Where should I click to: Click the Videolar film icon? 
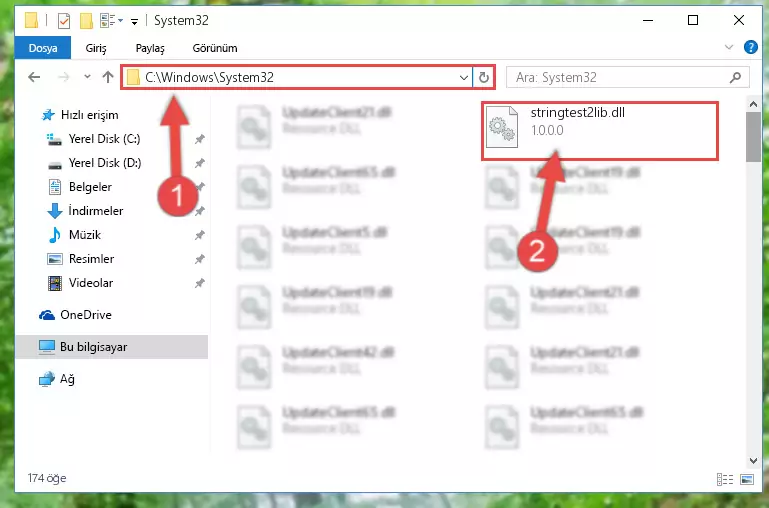[54, 283]
